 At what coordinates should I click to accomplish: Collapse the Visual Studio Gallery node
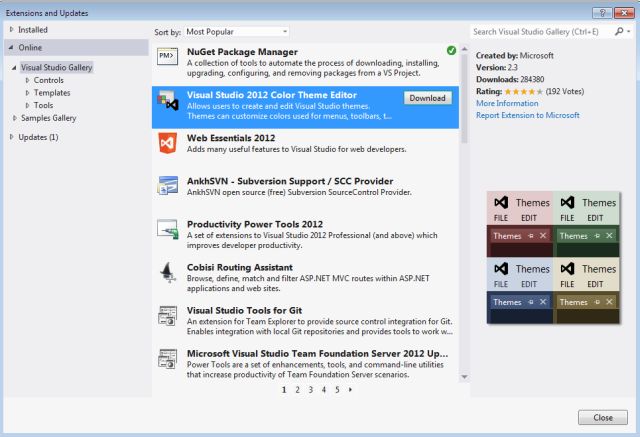[14, 67]
